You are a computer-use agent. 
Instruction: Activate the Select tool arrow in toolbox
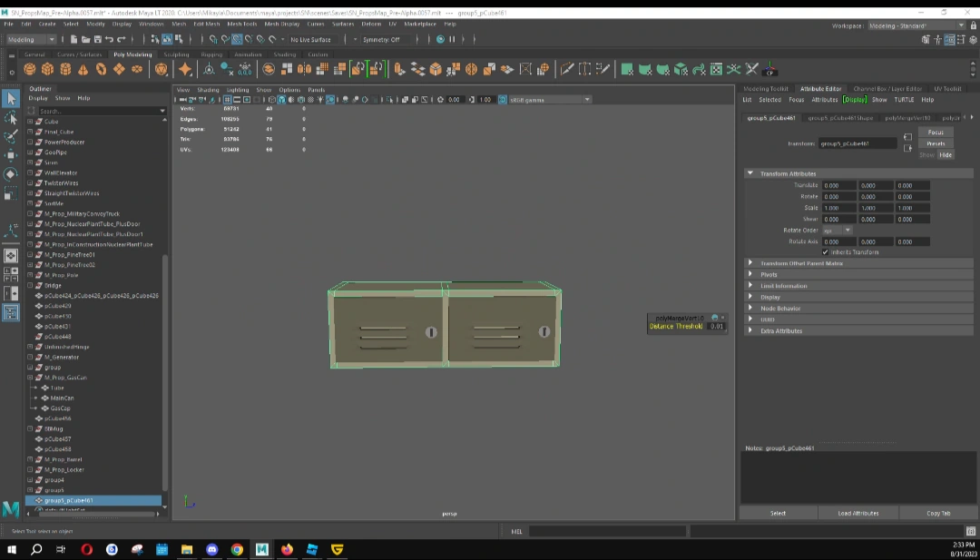pos(11,98)
